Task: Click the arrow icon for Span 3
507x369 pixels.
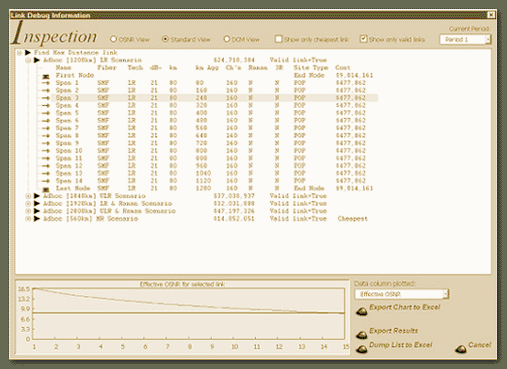Action: (x=46, y=98)
